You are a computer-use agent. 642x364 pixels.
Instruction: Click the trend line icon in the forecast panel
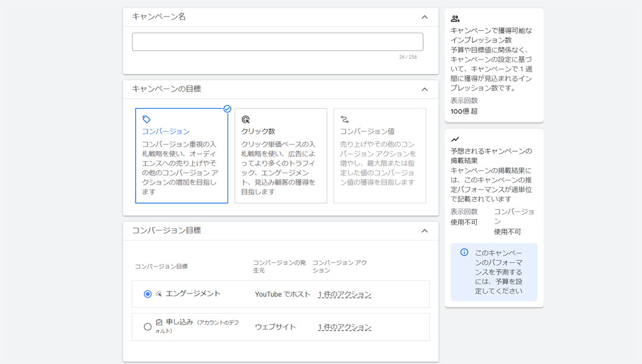pyautogui.click(x=455, y=140)
